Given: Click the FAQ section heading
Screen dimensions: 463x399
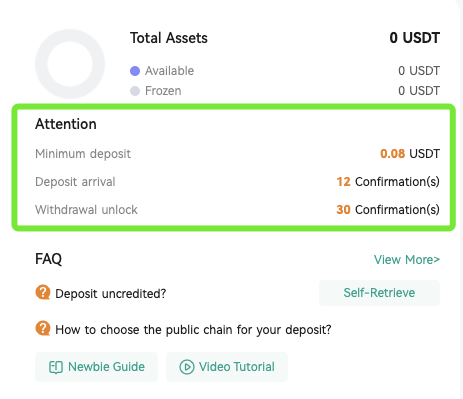Looking at the screenshot, I should pos(49,259).
